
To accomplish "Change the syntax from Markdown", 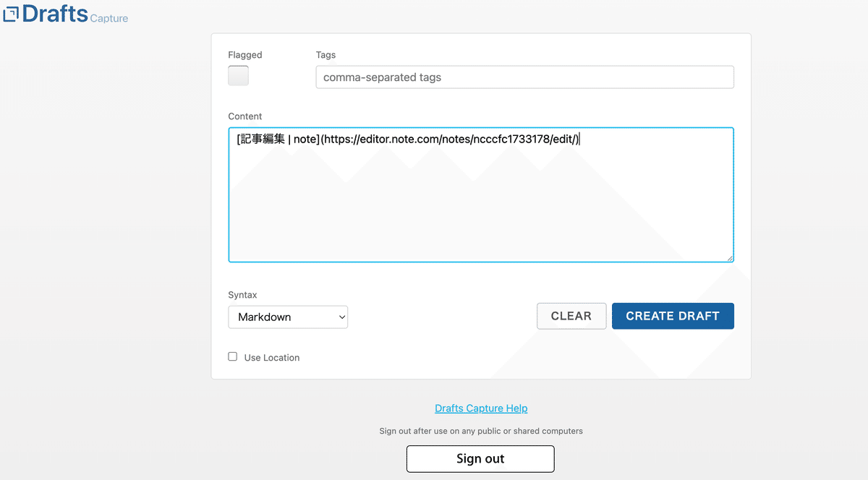I will click(288, 317).
